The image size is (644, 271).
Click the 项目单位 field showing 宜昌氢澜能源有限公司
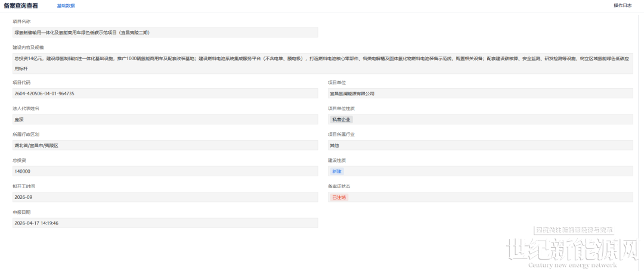[480, 94]
